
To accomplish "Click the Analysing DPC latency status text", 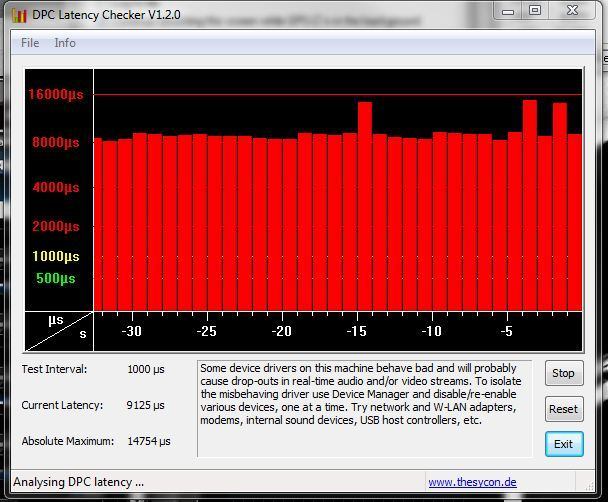I will click(x=79, y=482).
